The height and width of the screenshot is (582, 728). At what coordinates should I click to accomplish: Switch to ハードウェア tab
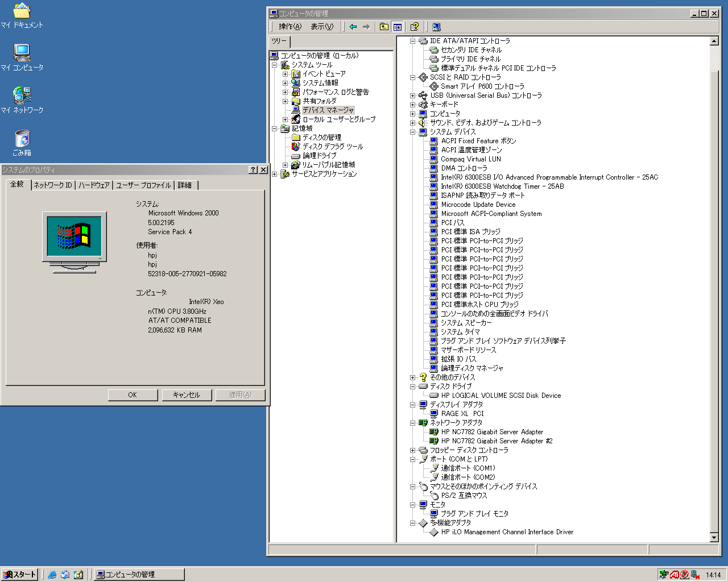[94, 185]
